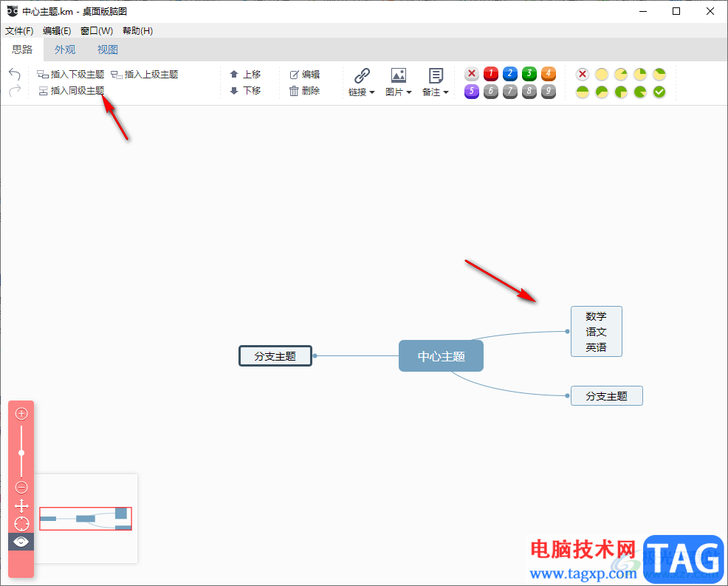Clear progress with the circled X icon
Image resolution: width=728 pixels, height=586 pixels.
tap(583, 74)
